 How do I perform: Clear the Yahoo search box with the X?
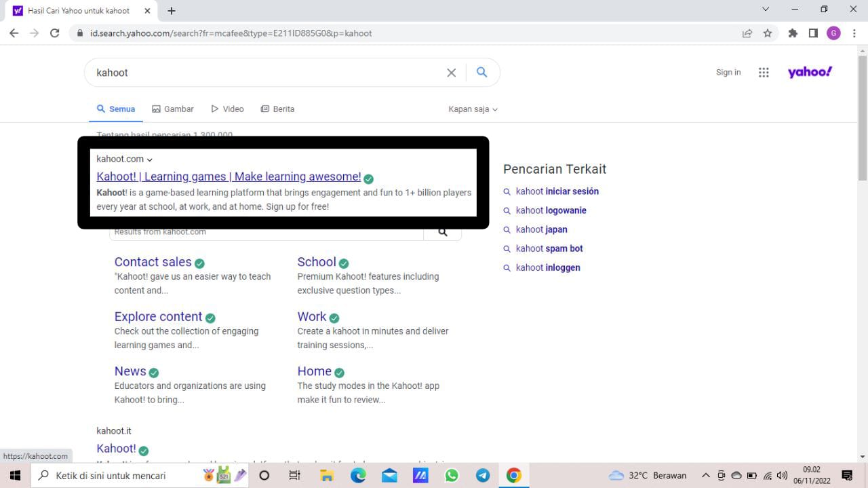coord(451,73)
